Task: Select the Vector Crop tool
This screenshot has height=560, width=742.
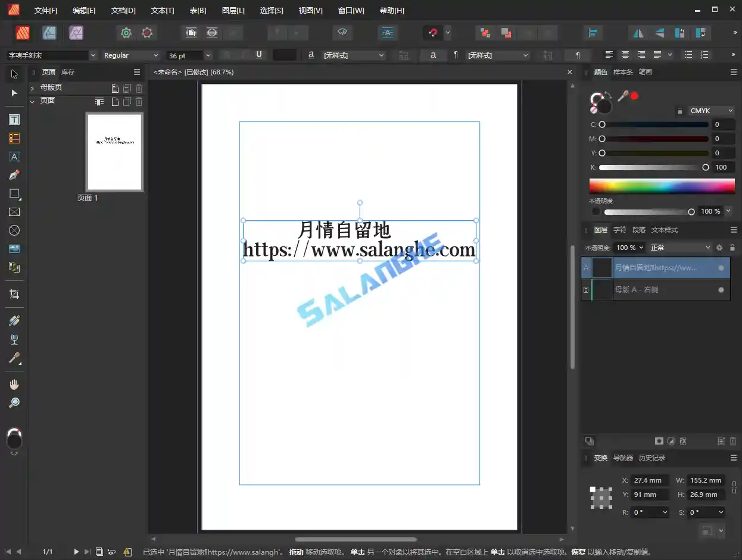Action: coord(14,293)
